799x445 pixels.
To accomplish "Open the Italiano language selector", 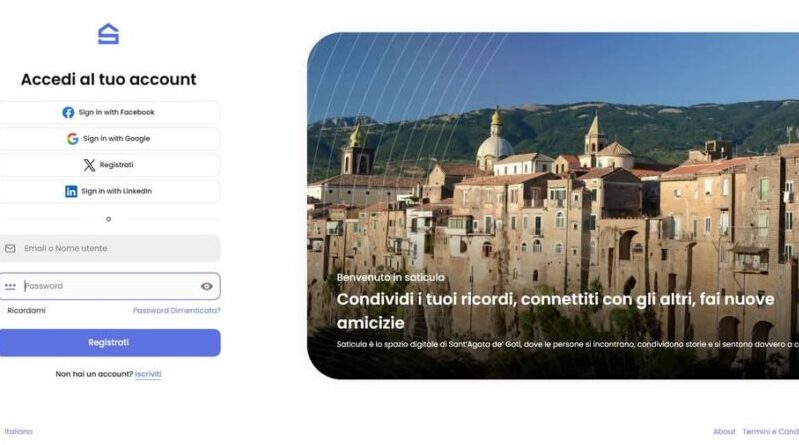I will tap(18, 431).
